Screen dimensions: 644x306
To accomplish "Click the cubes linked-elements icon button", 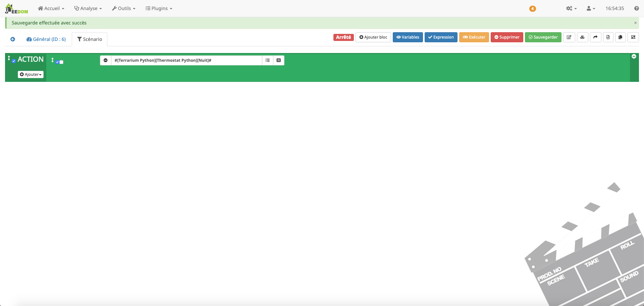I will tap(582, 37).
